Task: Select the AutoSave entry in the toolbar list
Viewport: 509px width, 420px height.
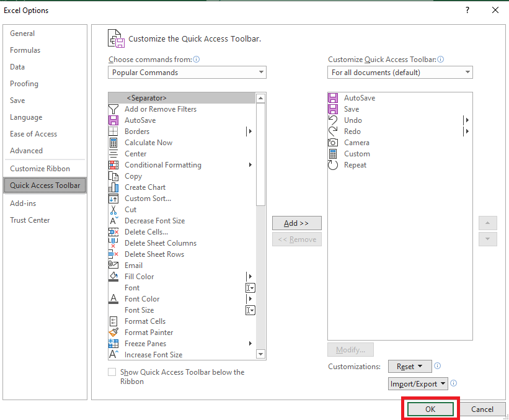Action: click(400, 98)
